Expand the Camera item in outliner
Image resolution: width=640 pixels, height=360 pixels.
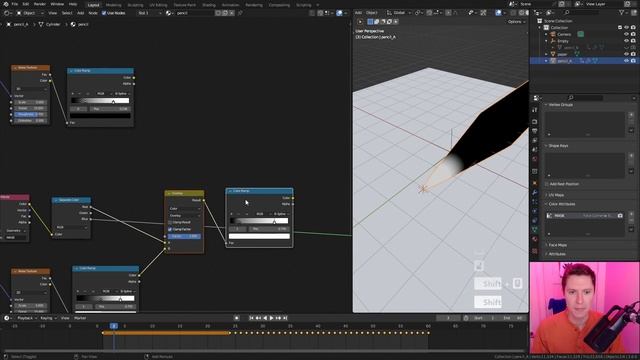click(x=546, y=34)
